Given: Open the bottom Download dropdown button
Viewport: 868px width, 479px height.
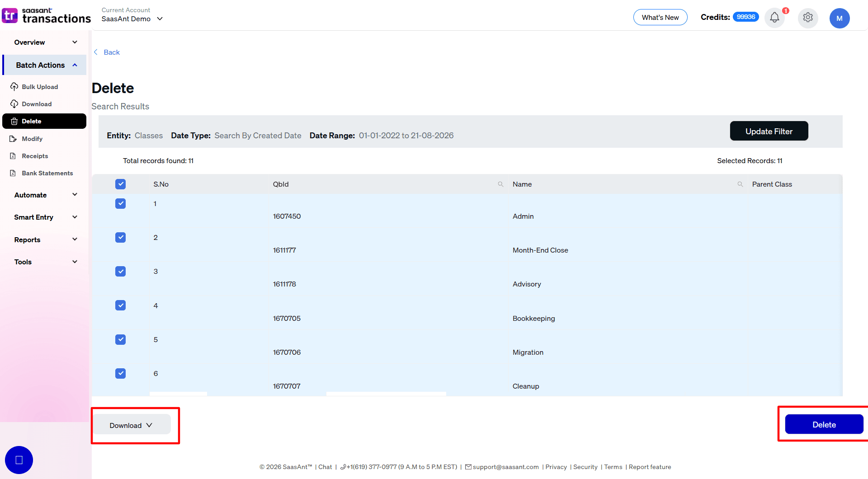Looking at the screenshot, I should (x=131, y=425).
